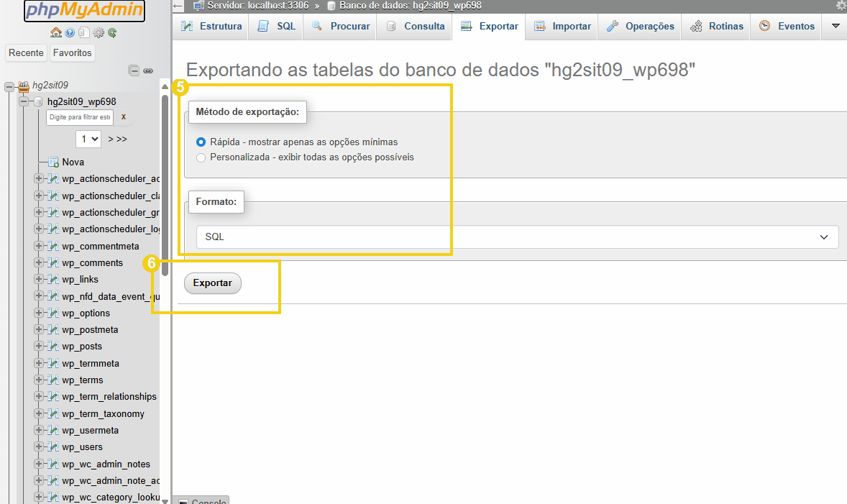Viewport: 847px width, 504px height.
Task: Click the chain link icon in navigation
Action: pos(148,70)
